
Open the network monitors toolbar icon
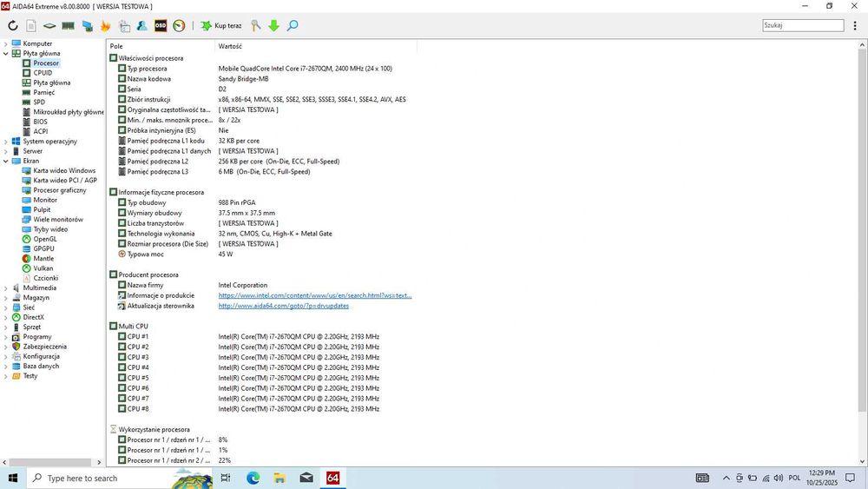click(87, 25)
